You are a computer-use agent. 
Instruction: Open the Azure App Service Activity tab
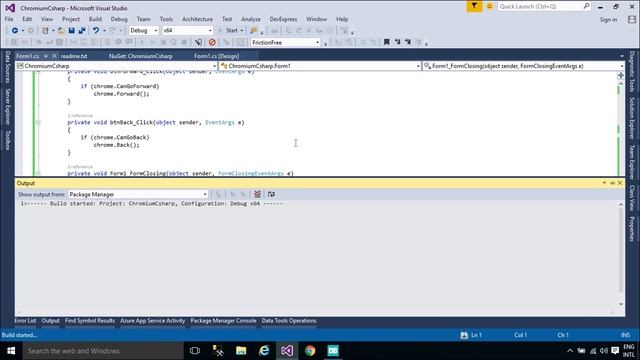coord(153,321)
